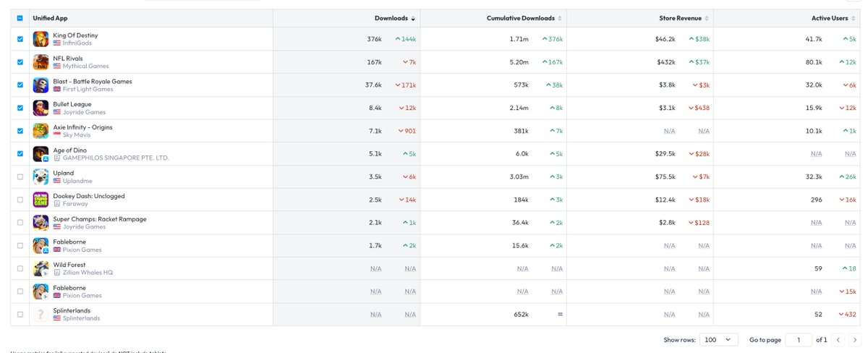The height and width of the screenshot is (353, 868).
Task: Uncheck Age of Dino row checkbox
Action: point(20,154)
